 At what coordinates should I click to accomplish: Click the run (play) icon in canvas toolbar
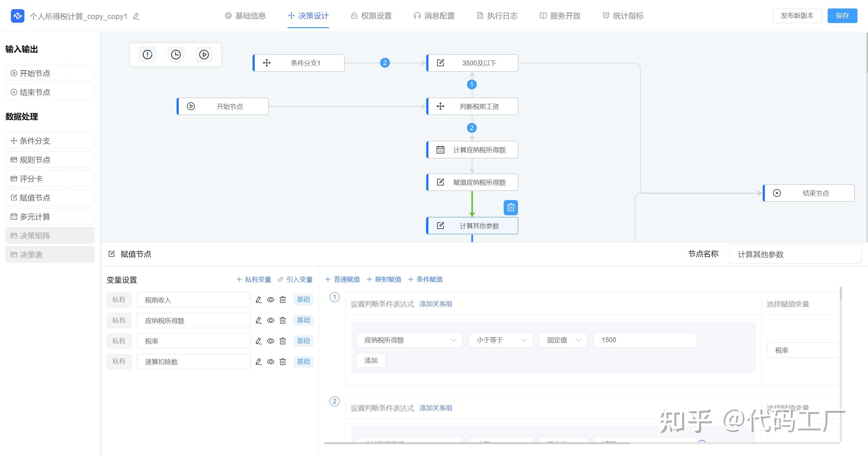click(204, 55)
